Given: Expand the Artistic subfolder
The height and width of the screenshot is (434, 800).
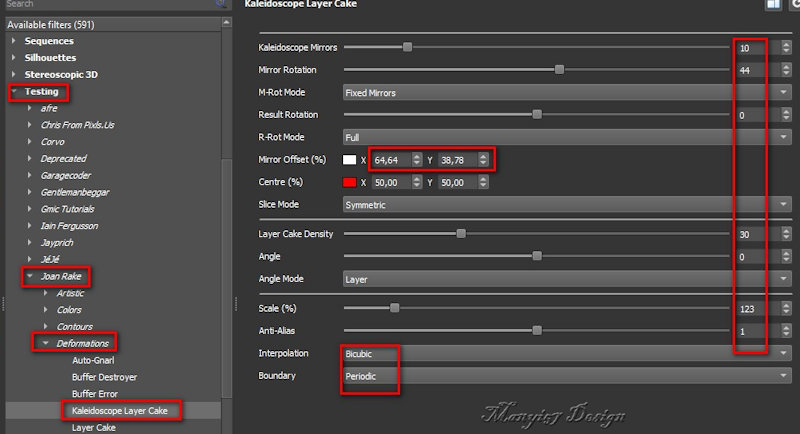Looking at the screenshot, I should 45,293.
